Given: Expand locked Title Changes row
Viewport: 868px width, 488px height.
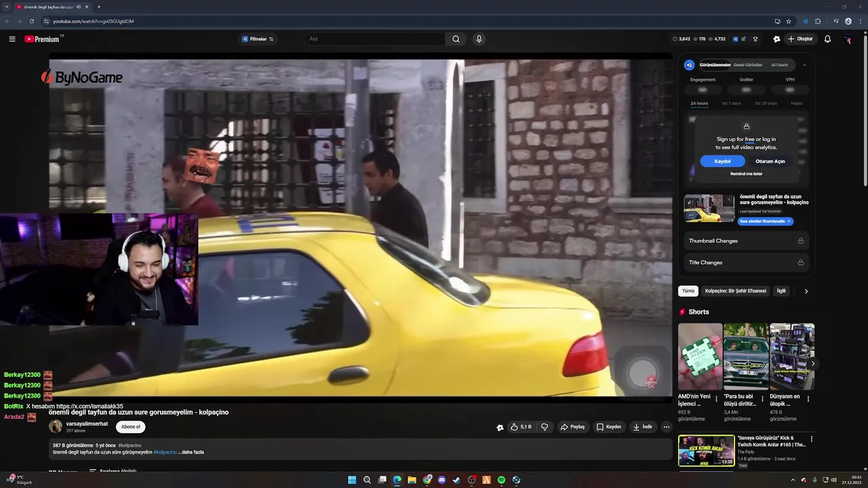Looking at the screenshot, I should pyautogui.click(x=746, y=262).
